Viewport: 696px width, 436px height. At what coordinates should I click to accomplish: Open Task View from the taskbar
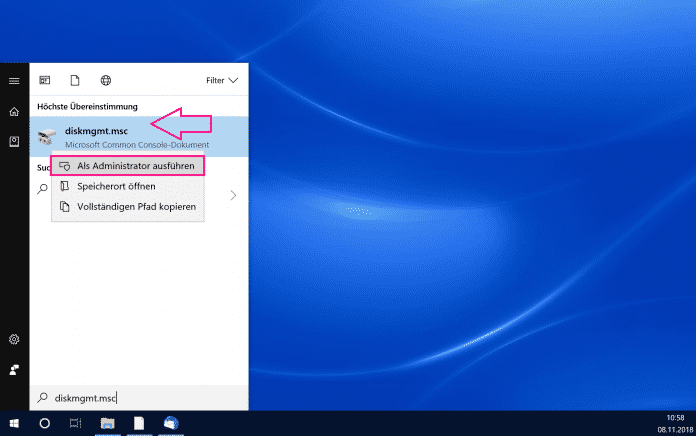pyautogui.click(x=75, y=423)
